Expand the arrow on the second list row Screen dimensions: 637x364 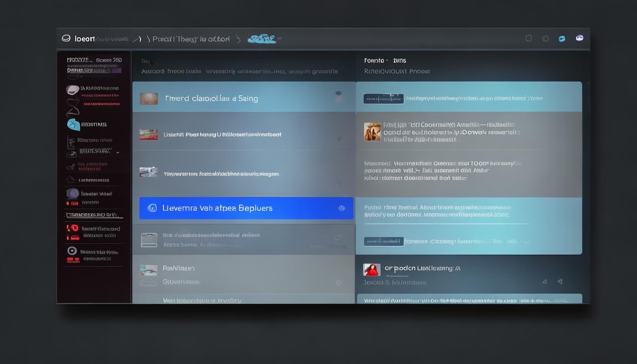point(339,139)
